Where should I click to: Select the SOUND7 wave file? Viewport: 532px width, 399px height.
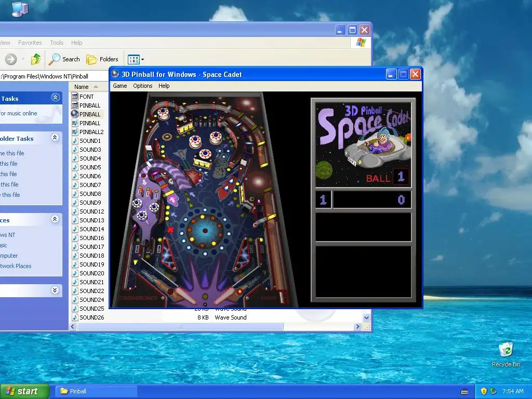pyautogui.click(x=86, y=184)
